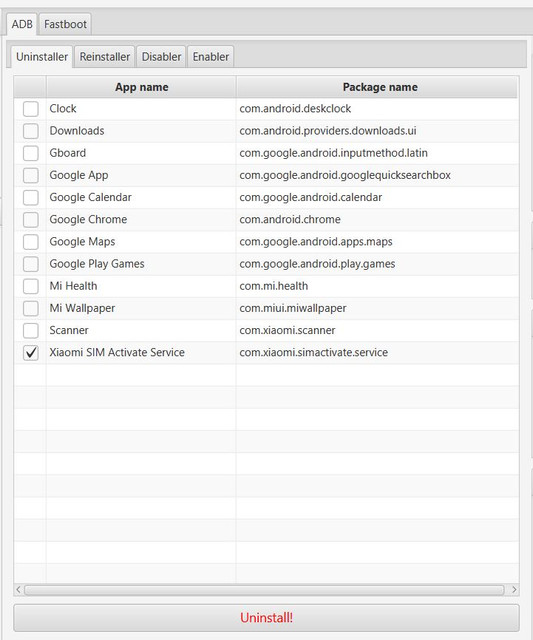Select the Downloads app checkbox
533x640 pixels.
[31, 131]
